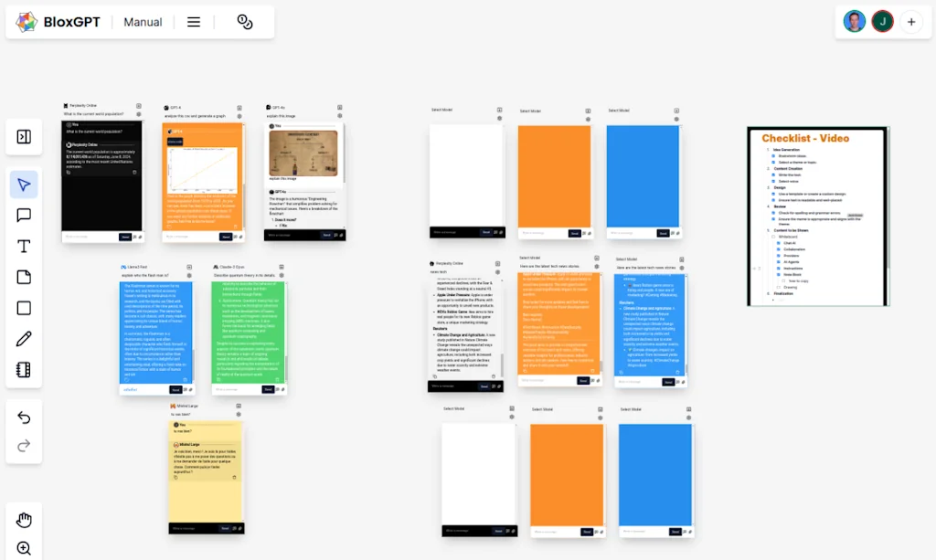Click the credits coin icon in the top bar
This screenshot has width=936, height=560.
click(244, 21)
